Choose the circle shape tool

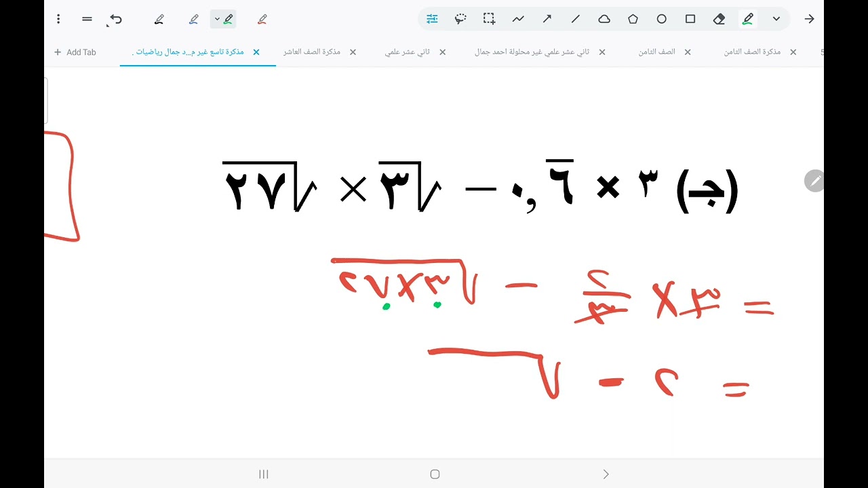662,19
